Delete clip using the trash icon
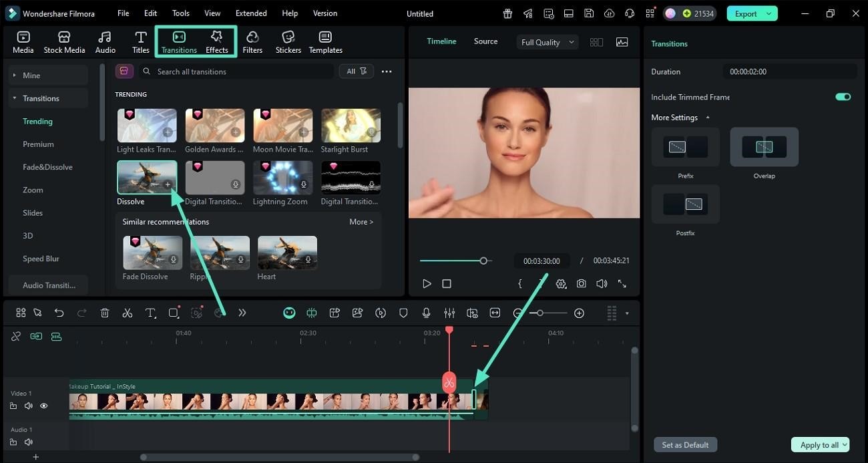This screenshot has width=868, height=463. 104,312
